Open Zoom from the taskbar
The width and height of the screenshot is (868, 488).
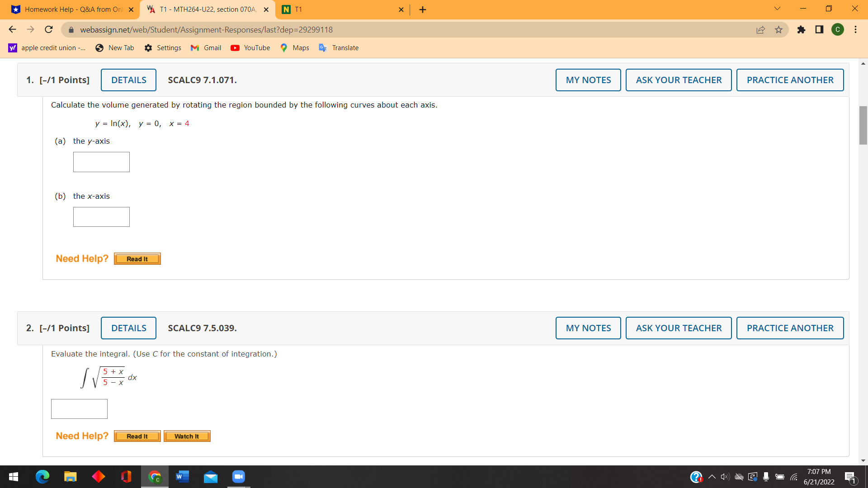(238, 477)
